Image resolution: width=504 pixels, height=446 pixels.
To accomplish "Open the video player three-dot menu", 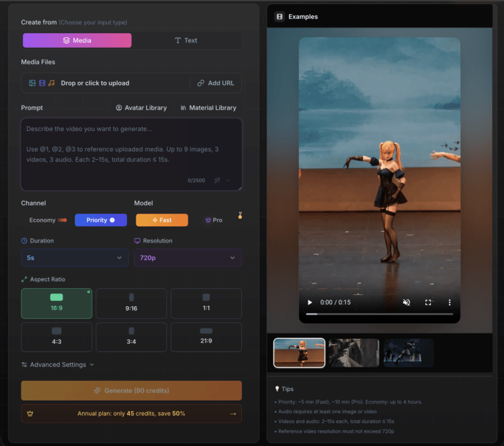I will tap(450, 302).
